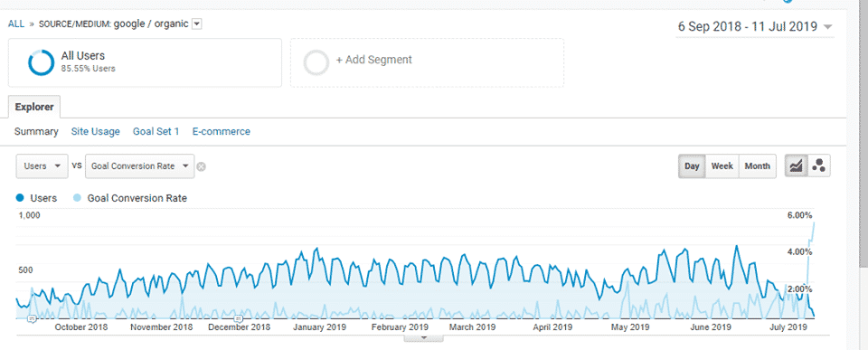Switch to E-commerce view

221,132
